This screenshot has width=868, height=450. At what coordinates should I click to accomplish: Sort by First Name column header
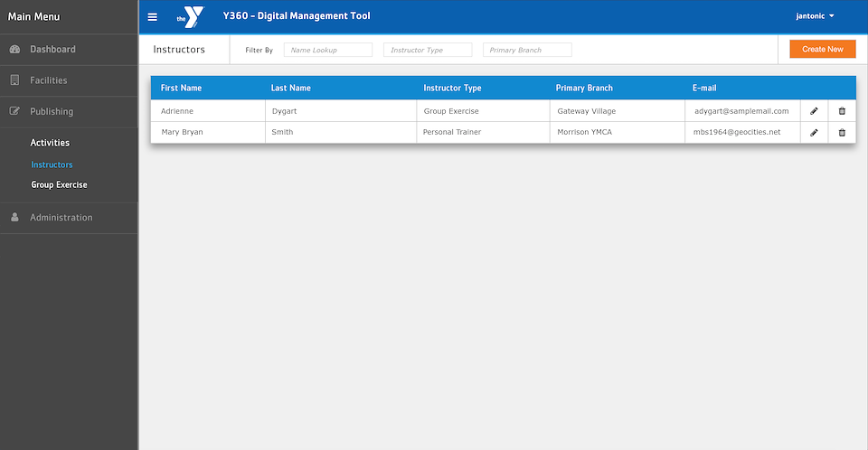tap(181, 88)
